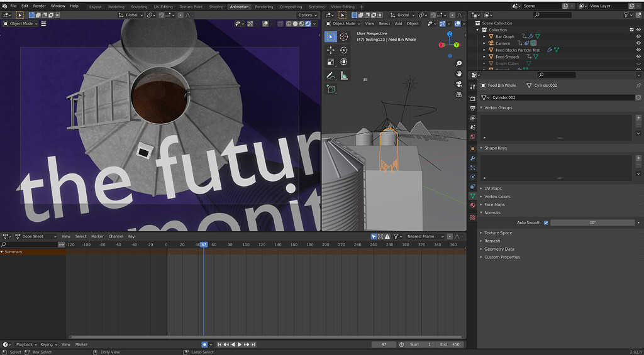Click the pan hand icon in viewport
The image size is (644, 355).
point(458,74)
